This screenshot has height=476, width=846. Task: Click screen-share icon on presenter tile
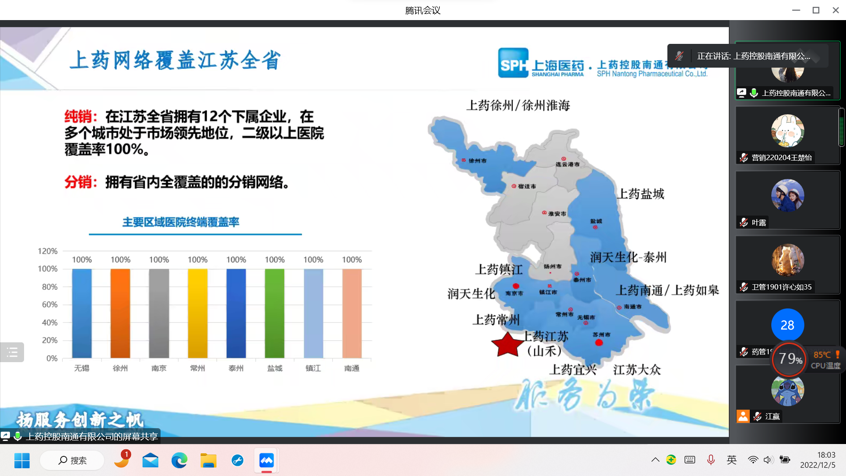point(742,93)
